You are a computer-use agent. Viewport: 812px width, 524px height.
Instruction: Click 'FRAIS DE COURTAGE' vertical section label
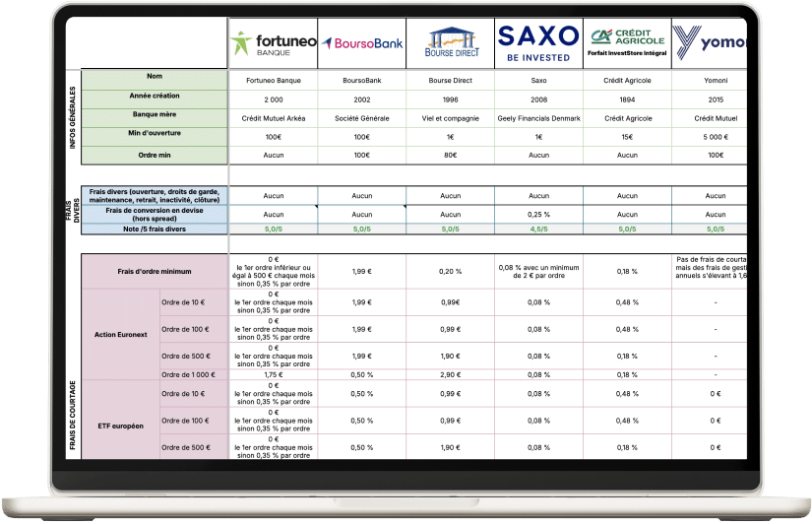click(x=73, y=415)
